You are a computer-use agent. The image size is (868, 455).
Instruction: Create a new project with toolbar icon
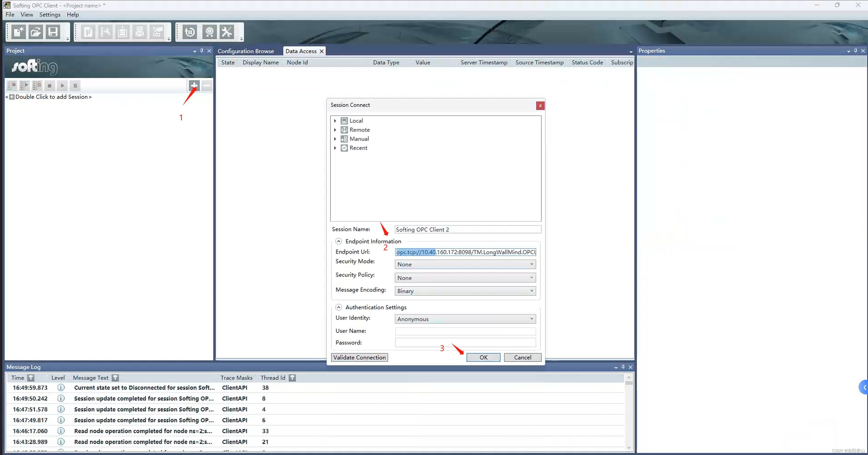[19, 32]
